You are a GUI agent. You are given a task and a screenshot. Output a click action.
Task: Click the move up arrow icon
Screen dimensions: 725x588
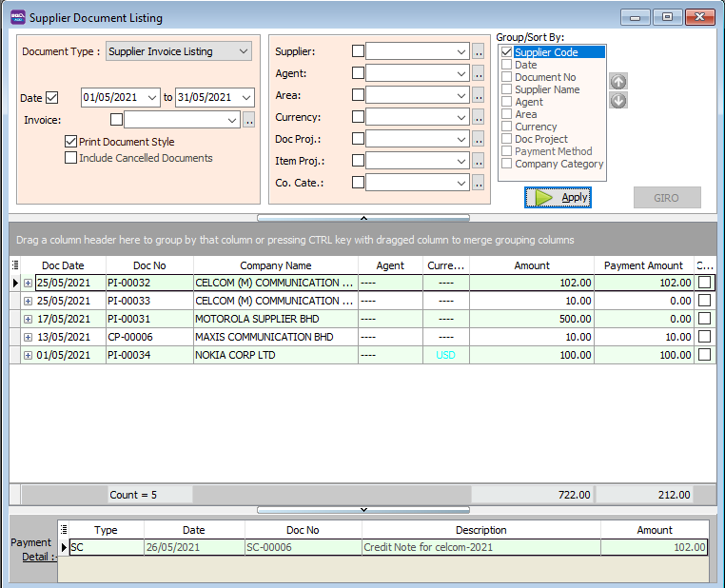pyautogui.click(x=618, y=83)
